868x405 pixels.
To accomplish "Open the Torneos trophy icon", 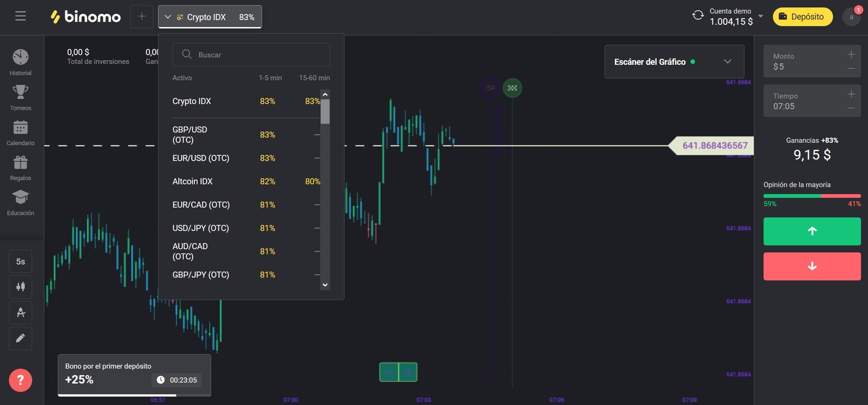I will [21, 97].
